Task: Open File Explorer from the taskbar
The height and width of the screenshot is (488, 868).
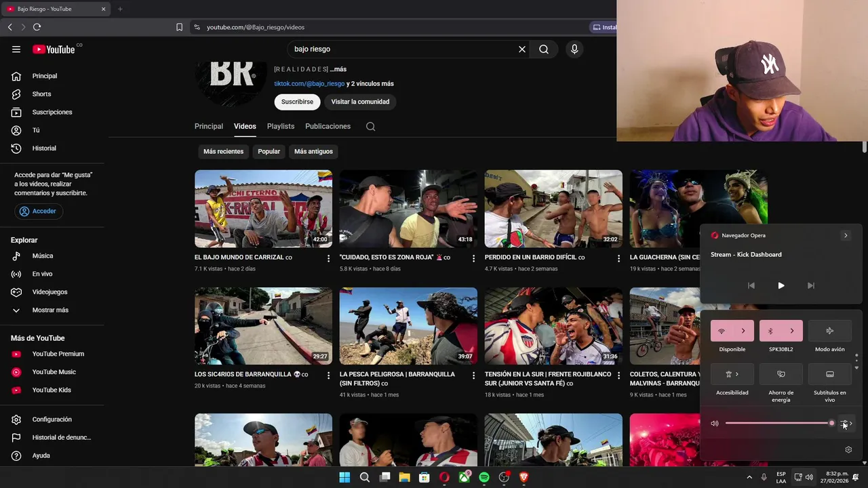Action: click(x=404, y=477)
